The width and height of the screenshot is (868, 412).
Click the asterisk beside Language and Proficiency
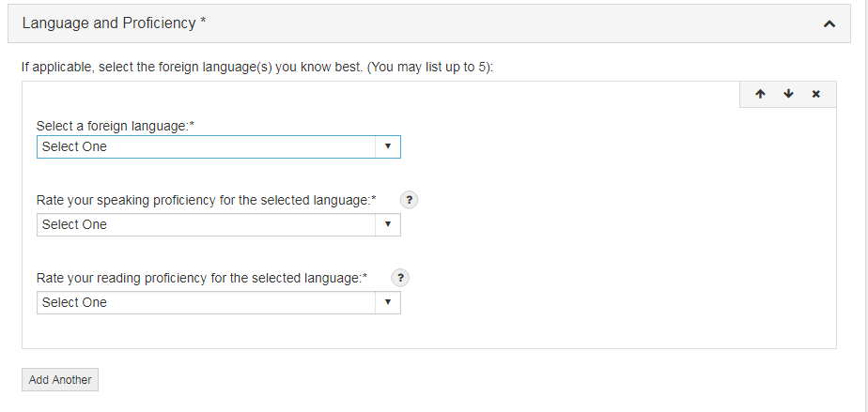204,22
